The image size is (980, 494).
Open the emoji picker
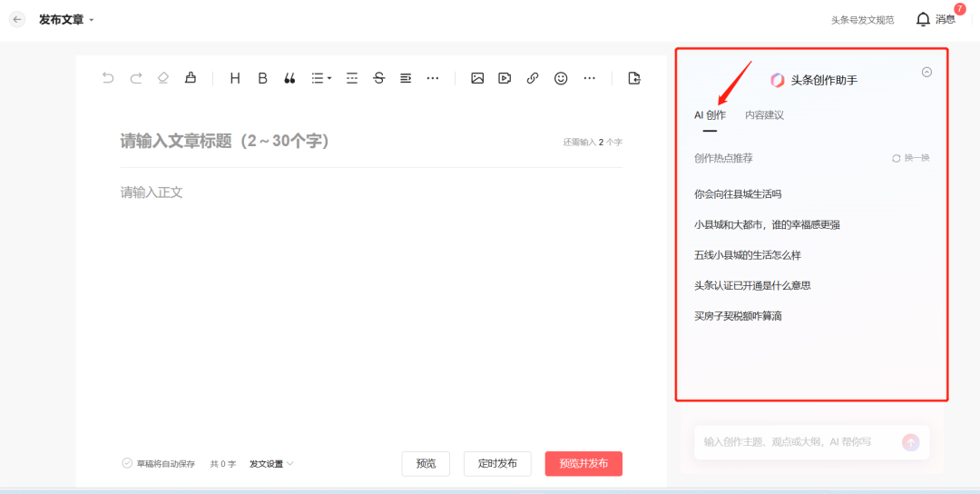562,78
